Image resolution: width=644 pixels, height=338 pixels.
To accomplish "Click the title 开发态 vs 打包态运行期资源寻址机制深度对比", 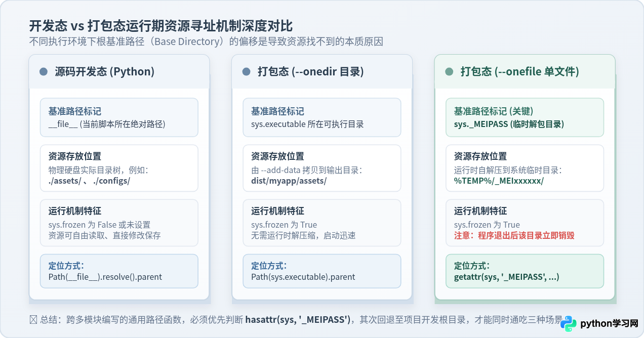I will click(x=161, y=25).
